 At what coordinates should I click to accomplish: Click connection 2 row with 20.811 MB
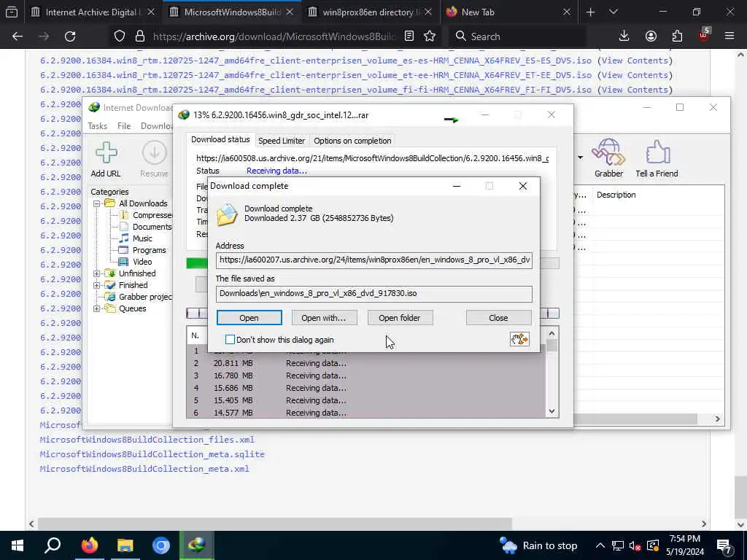pos(366,363)
